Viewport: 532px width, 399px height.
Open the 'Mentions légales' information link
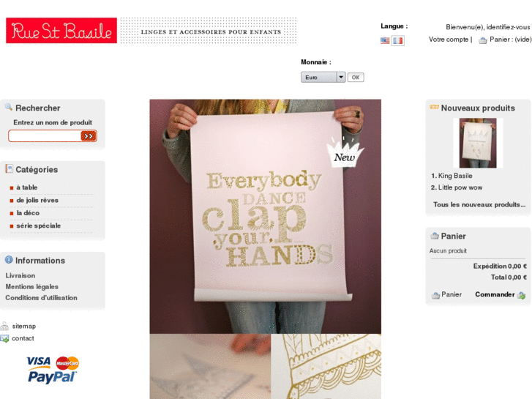[x=32, y=286]
